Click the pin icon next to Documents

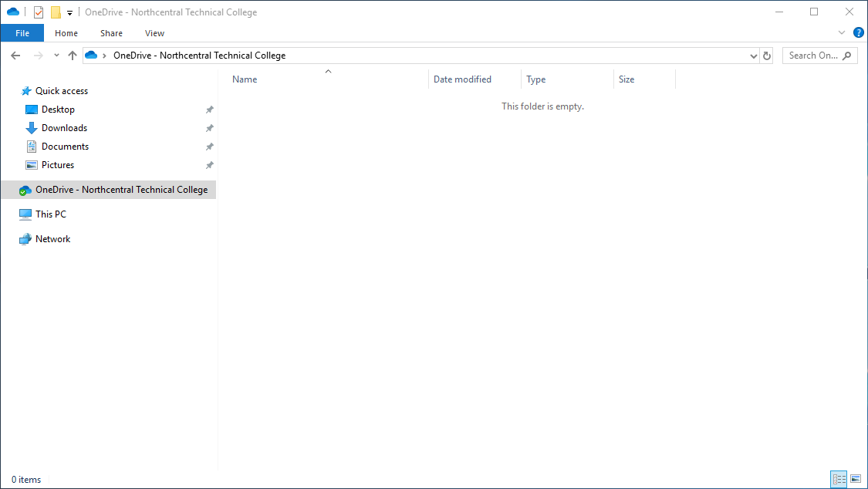(x=209, y=147)
